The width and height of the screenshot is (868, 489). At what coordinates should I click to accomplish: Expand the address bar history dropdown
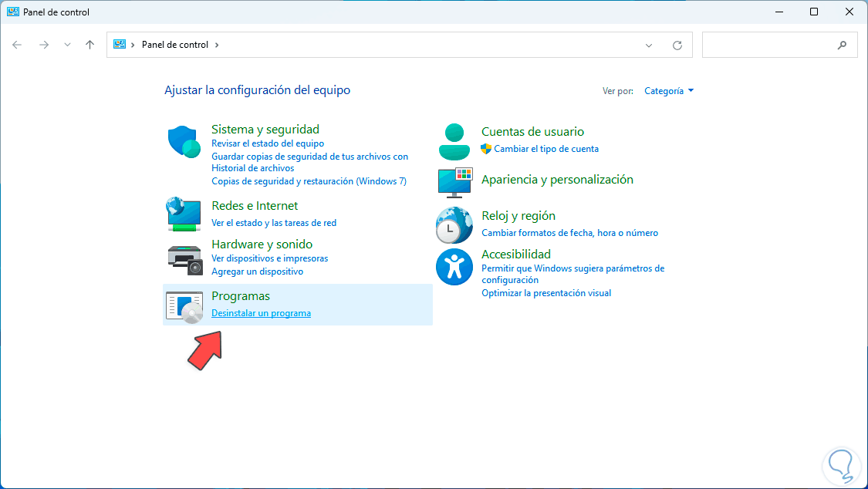(x=649, y=46)
